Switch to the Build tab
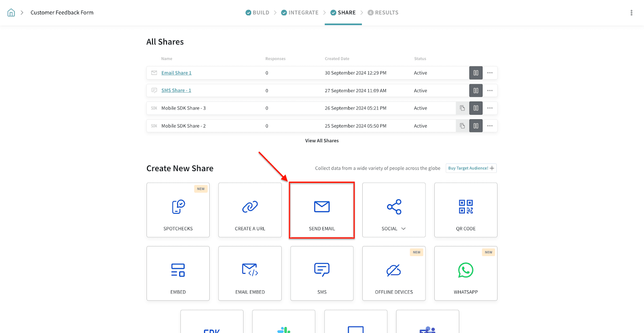This screenshot has height=333, width=644. tap(258, 12)
